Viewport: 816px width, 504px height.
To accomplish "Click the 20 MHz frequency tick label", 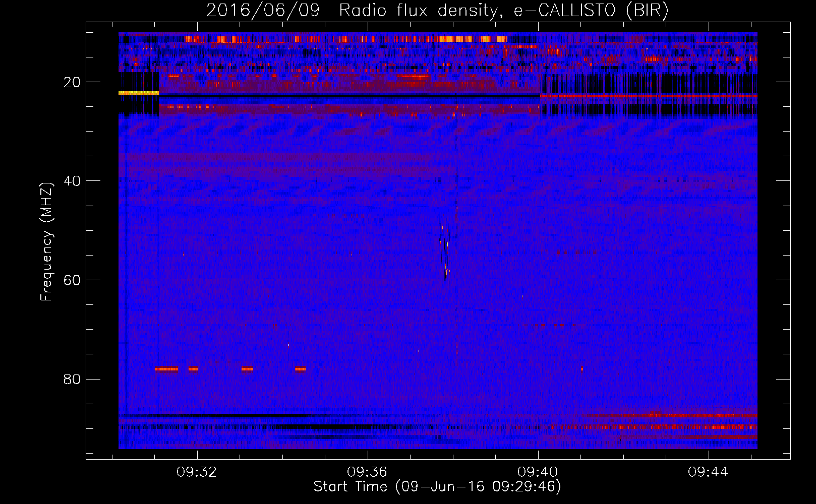I will pos(72,82).
